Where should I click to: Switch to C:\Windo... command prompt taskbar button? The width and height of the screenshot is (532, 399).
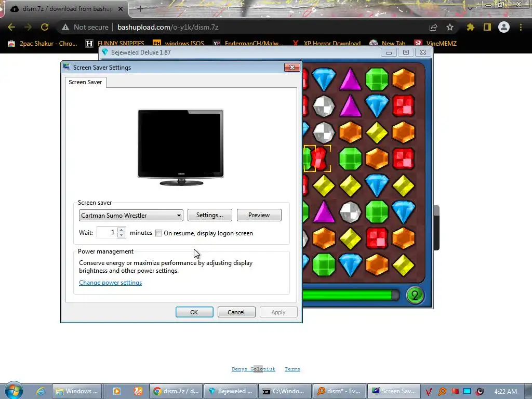284,391
